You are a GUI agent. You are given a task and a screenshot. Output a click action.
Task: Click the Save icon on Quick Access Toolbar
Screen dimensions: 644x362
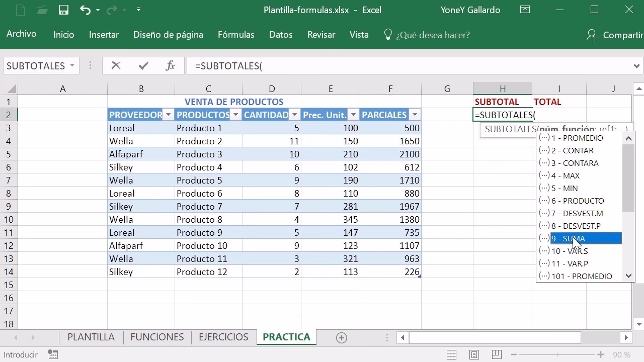coord(62,10)
